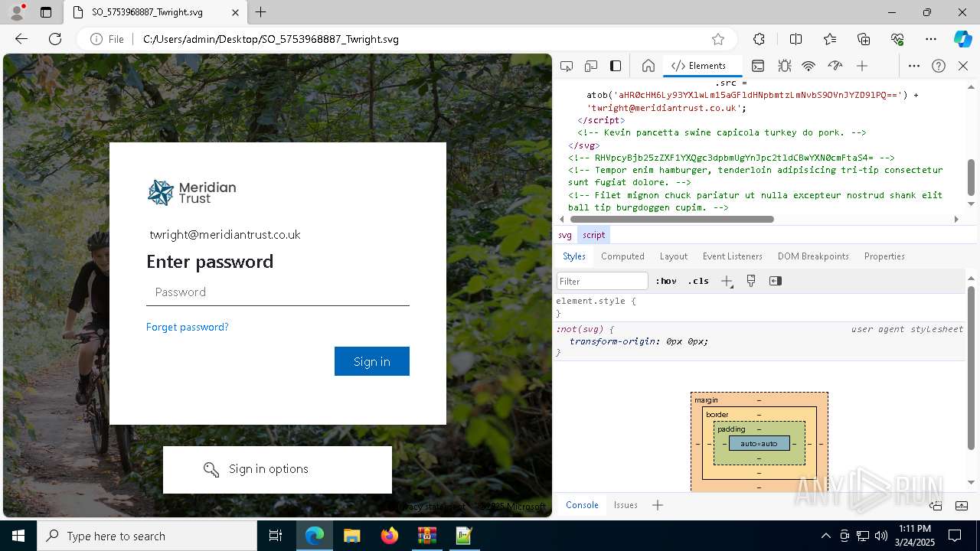Add a tool to the drawer via plus

point(658,505)
